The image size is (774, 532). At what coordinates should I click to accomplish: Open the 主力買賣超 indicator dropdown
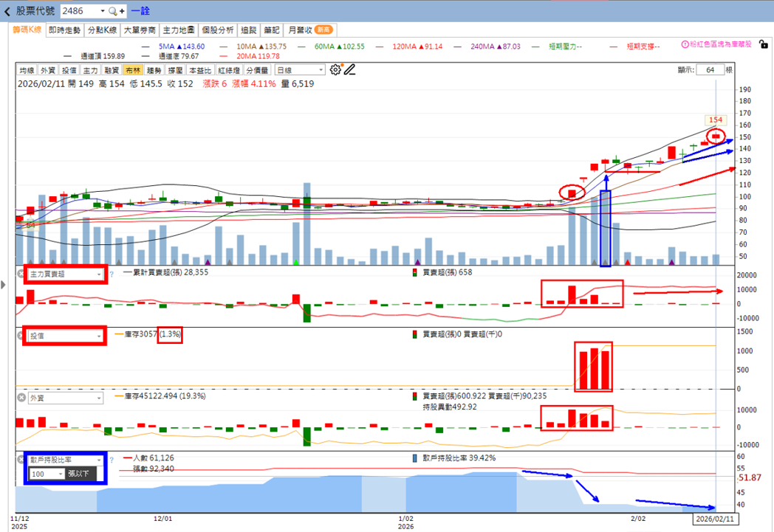[66, 274]
